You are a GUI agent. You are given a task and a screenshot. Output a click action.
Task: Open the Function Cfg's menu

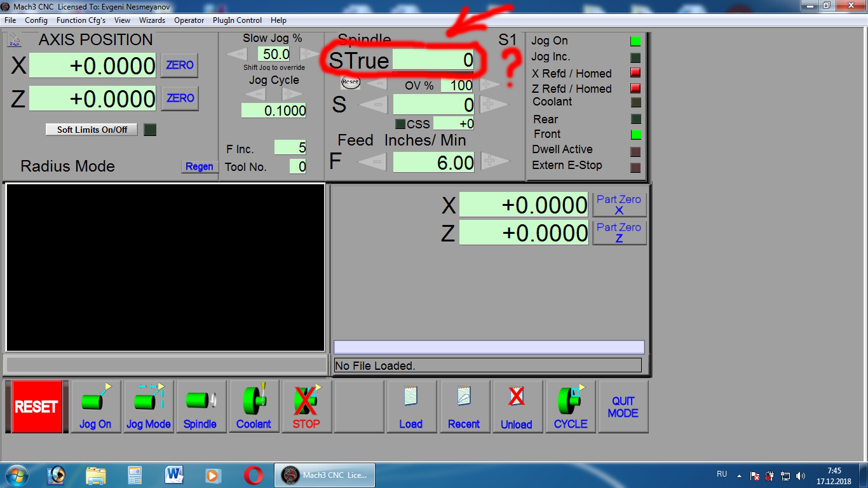[x=81, y=20]
